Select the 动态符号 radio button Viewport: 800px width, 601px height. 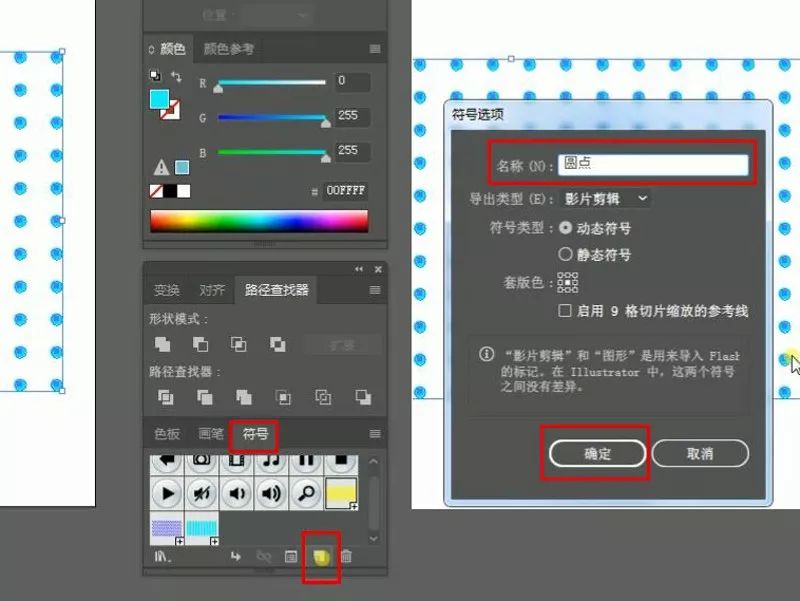pyautogui.click(x=566, y=228)
